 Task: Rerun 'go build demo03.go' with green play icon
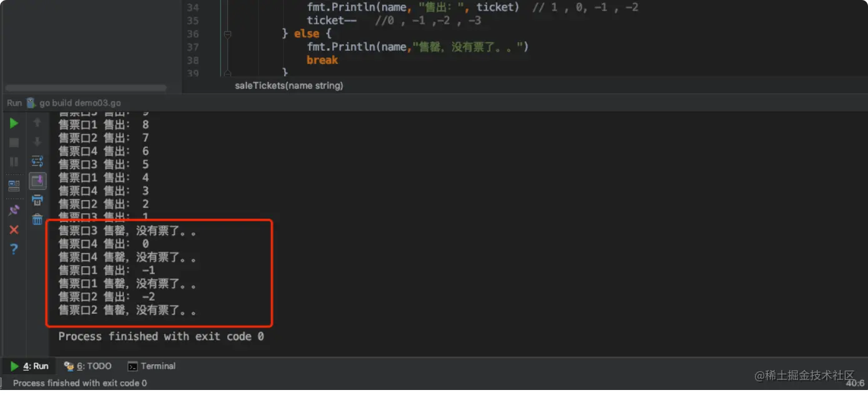(14, 123)
